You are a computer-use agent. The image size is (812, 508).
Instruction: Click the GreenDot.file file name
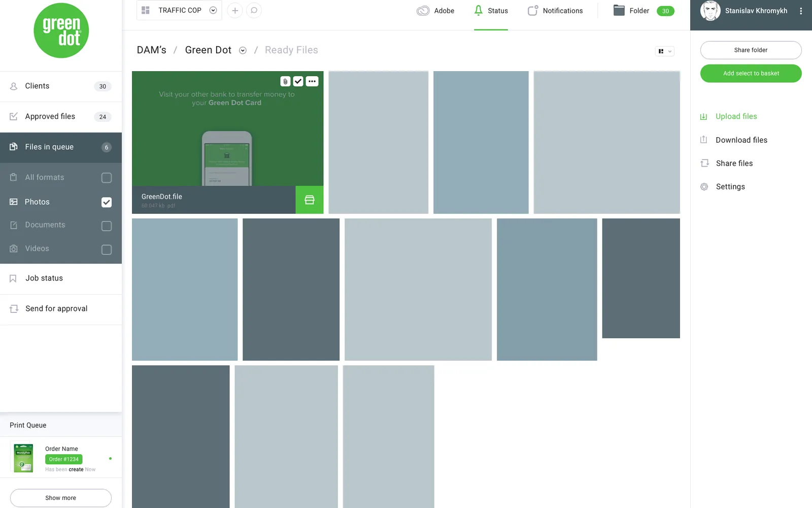pyautogui.click(x=162, y=197)
